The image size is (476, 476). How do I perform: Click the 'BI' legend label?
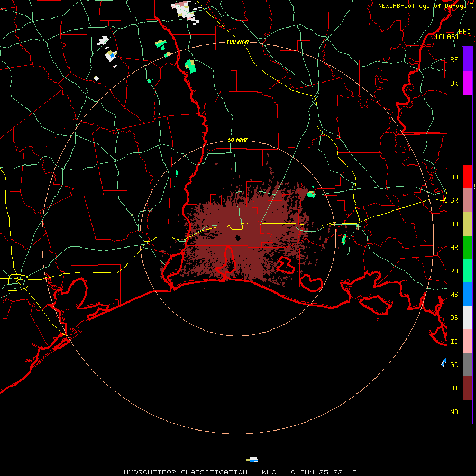[x=454, y=388]
